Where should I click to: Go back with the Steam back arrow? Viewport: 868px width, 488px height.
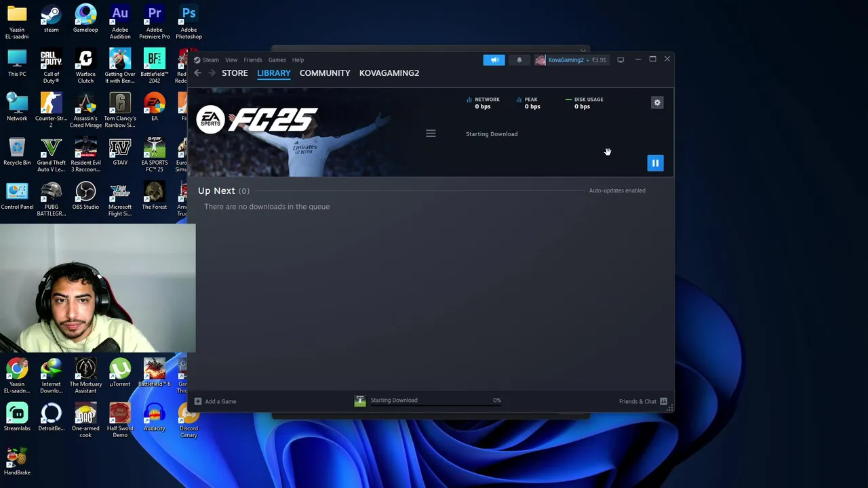(x=197, y=73)
